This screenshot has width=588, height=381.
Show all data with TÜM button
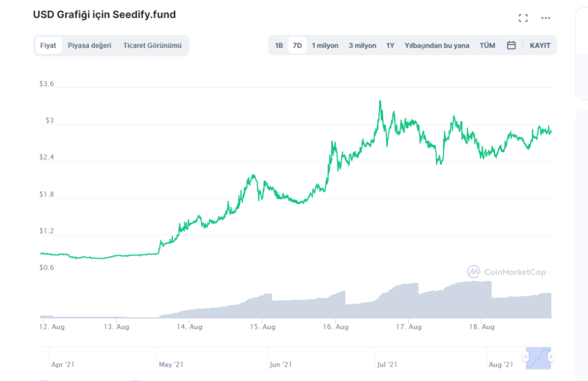click(488, 45)
